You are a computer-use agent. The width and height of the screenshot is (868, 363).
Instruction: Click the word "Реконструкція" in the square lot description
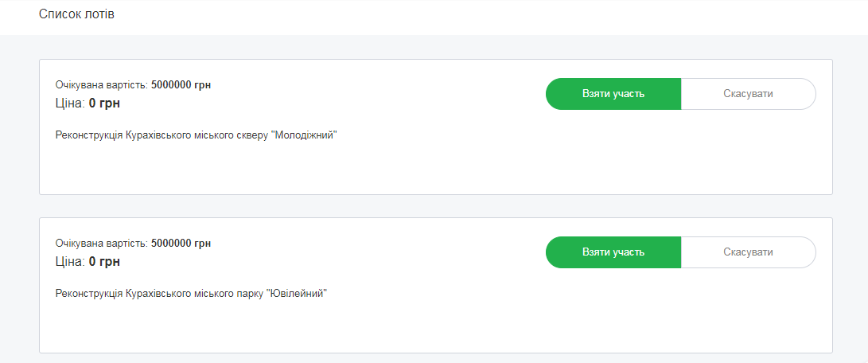tap(89, 135)
